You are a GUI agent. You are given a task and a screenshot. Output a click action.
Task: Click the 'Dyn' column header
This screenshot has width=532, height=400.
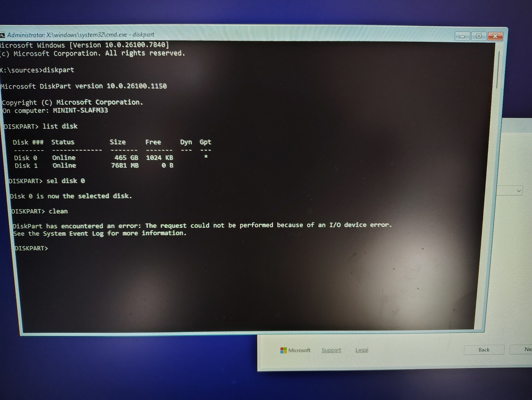click(x=186, y=142)
